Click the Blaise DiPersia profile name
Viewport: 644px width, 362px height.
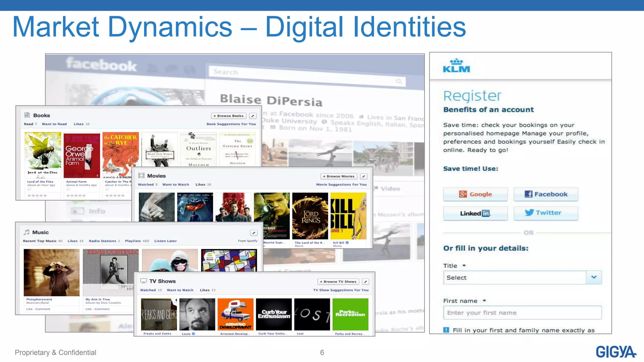[271, 100]
